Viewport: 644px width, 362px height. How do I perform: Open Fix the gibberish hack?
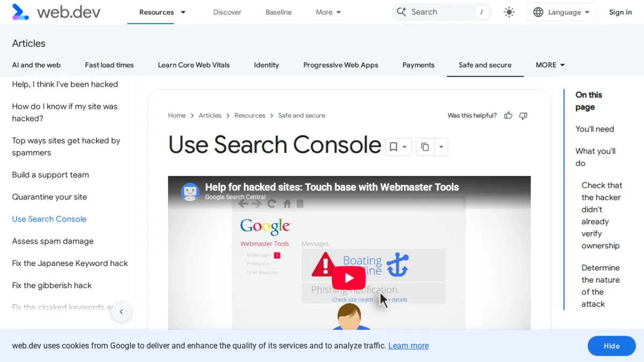pyautogui.click(x=52, y=285)
